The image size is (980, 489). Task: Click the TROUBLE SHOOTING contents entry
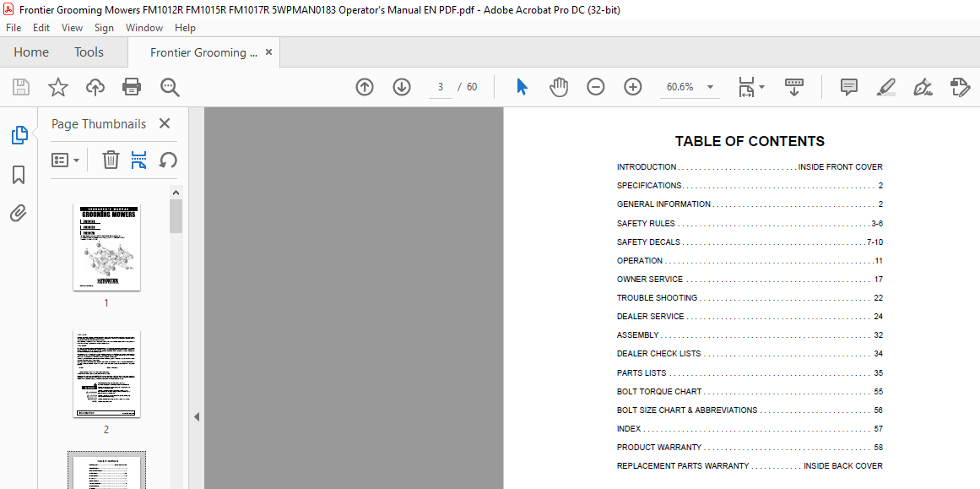(750, 297)
